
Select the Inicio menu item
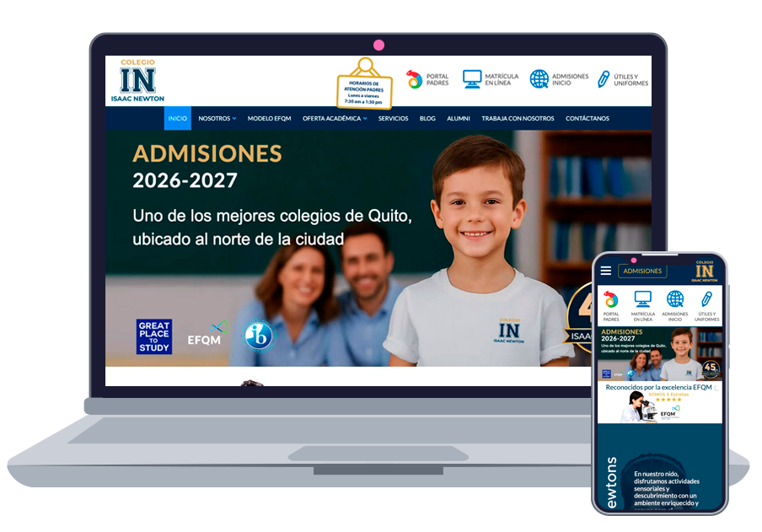[177, 119]
